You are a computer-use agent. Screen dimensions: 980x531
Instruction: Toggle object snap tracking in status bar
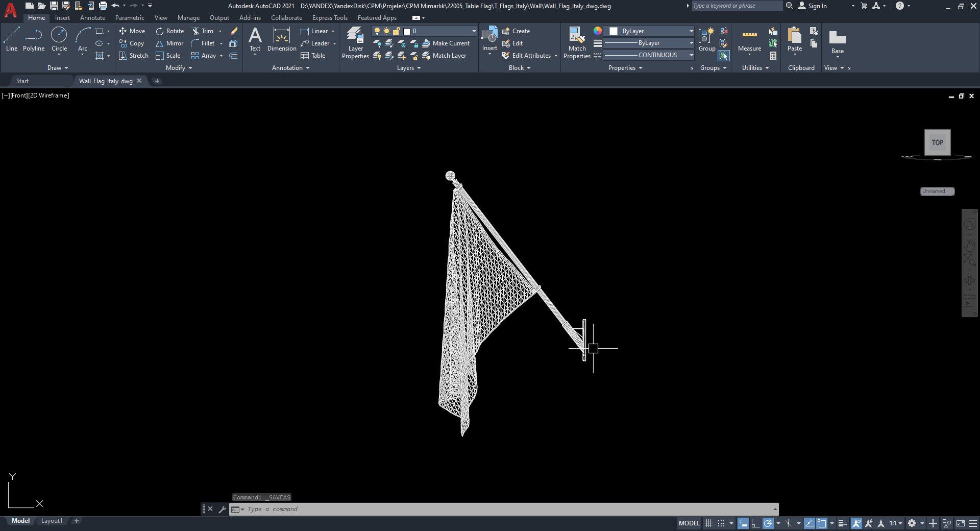coord(810,523)
